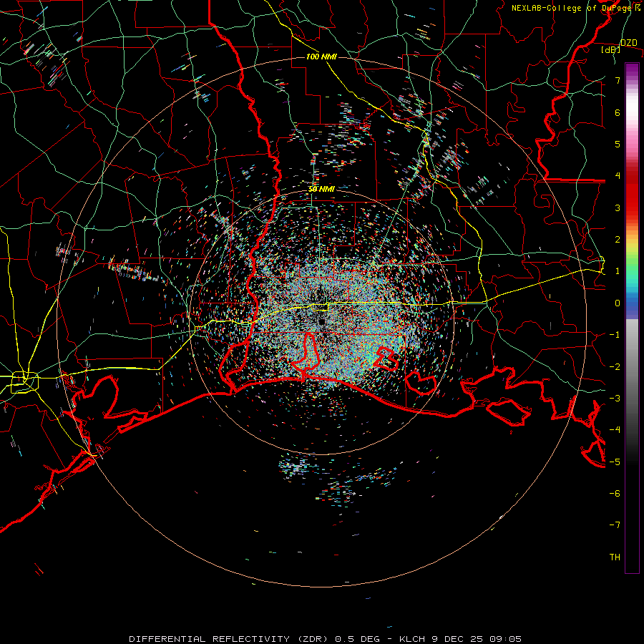
Task: Click the TH label on legend
Action: [x=615, y=557]
